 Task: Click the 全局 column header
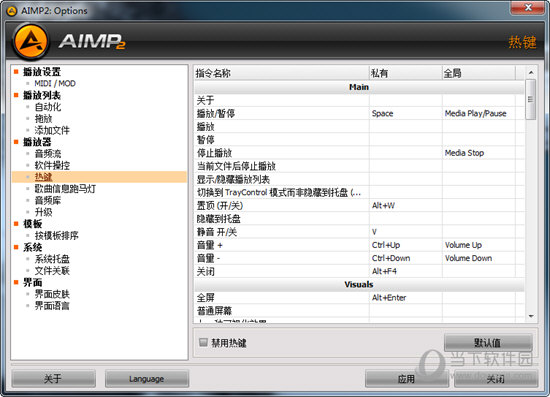[x=479, y=73]
